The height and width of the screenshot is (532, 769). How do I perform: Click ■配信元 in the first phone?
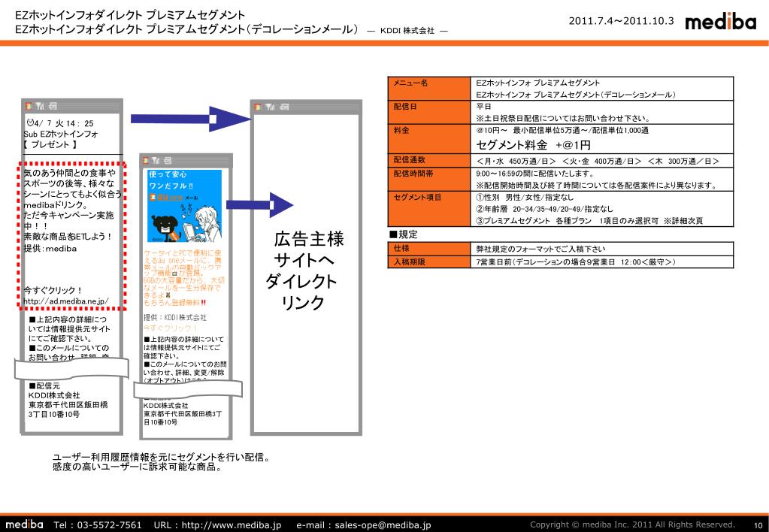44,386
